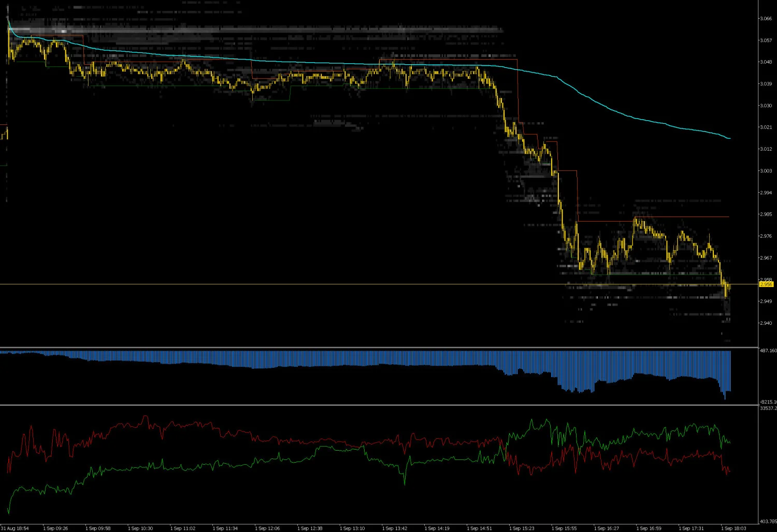The width and height of the screenshot is (777, 532).
Task: Click the 3.003 price axis label
Action: [x=766, y=171]
